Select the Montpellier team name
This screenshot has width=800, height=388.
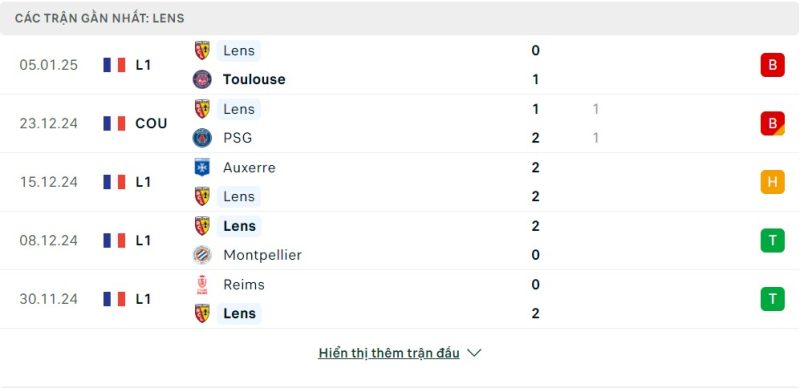pyautogui.click(x=262, y=255)
